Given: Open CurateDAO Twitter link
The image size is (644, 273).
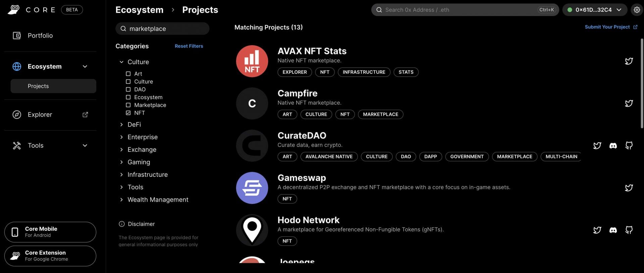Looking at the screenshot, I should pos(597,145).
